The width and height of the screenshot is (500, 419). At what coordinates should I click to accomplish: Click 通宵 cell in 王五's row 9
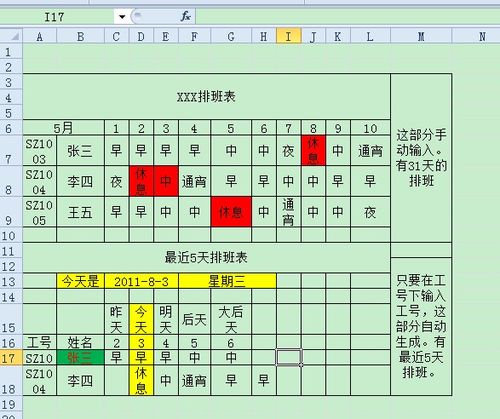click(289, 212)
